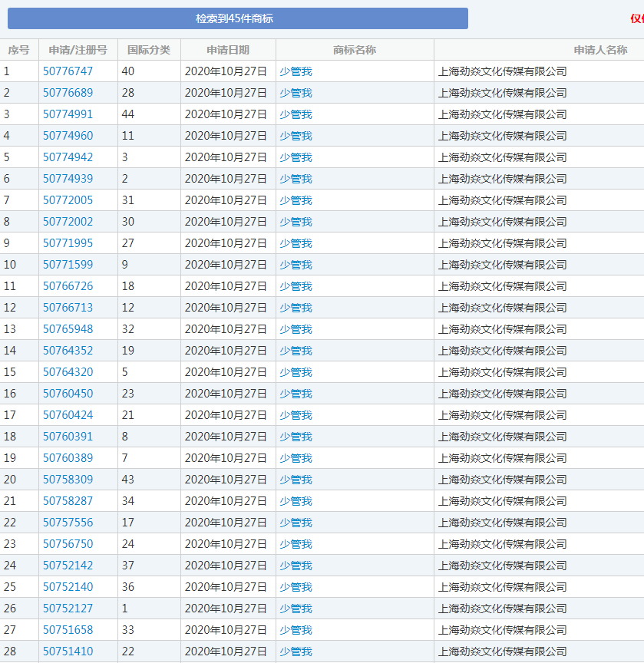
Task: Click the 国际分类 column header
Action: pos(149,50)
